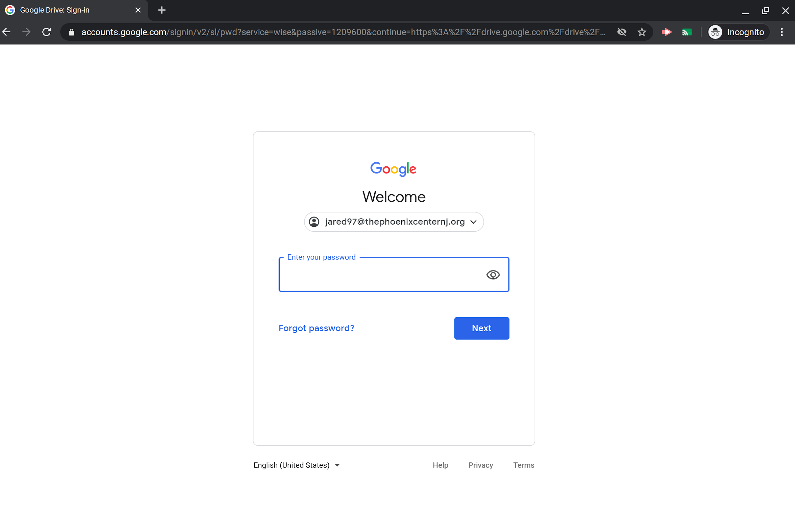
Task: Toggle the extensions toolbar red icon
Action: pyautogui.click(x=666, y=32)
